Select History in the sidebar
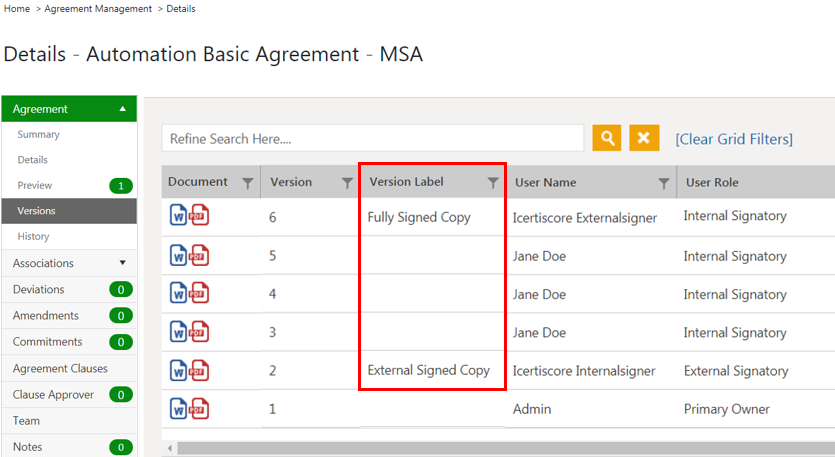This screenshot has height=457, width=835. coord(33,237)
